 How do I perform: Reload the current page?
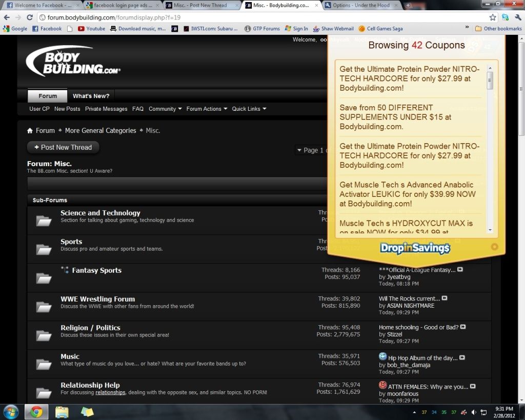(x=30, y=17)
